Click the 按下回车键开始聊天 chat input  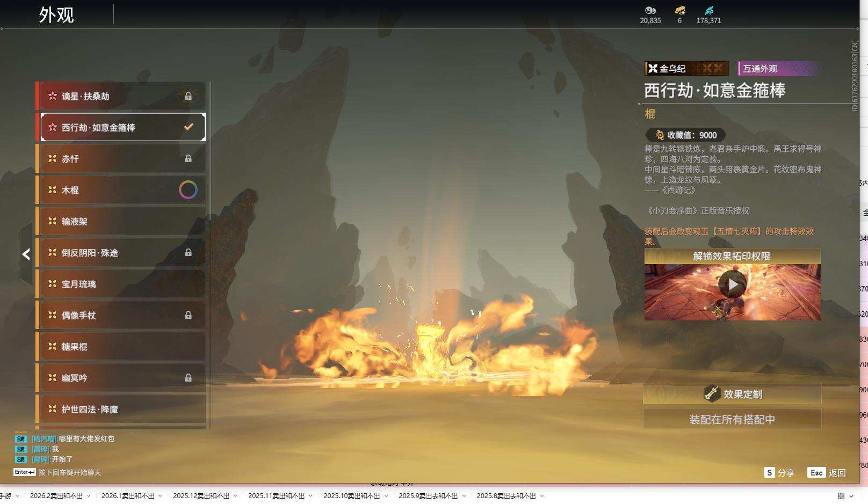(70, 472)
